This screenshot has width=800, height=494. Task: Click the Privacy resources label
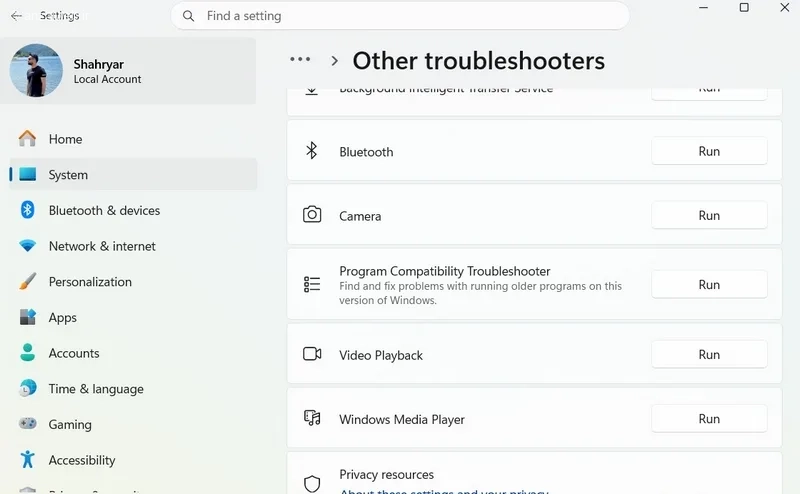click(x=386, y=474)
